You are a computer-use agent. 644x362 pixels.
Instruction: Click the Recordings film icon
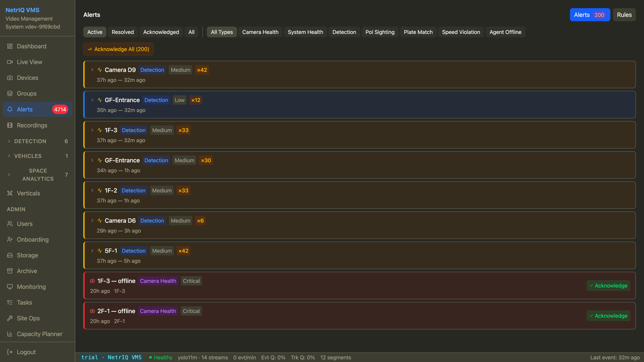(10, 125)
